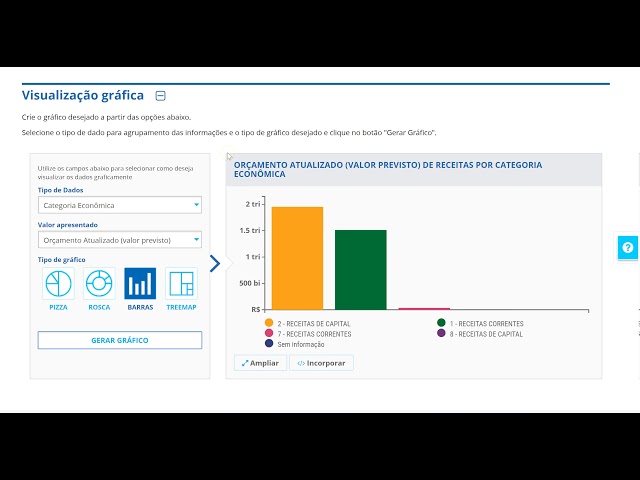This screenshot has height=480, width=640.
Task: Pick the Treemap chart type icon
Action: [181, 283]
